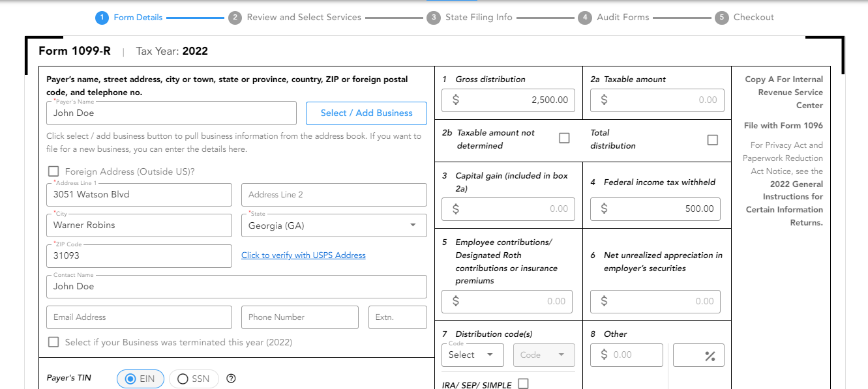Check the IRA/SEP/SIMPLE checkbox
The image size is (868, 389).
pos(522,384)
